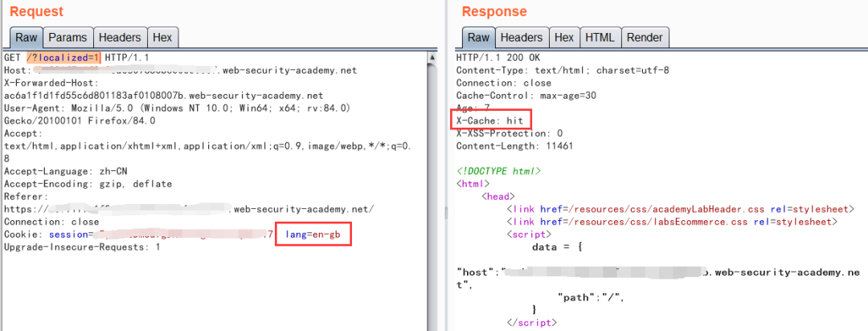Open the Response HTML tab
This screenshot has height=331, width=868.
(x=600, y=38)
